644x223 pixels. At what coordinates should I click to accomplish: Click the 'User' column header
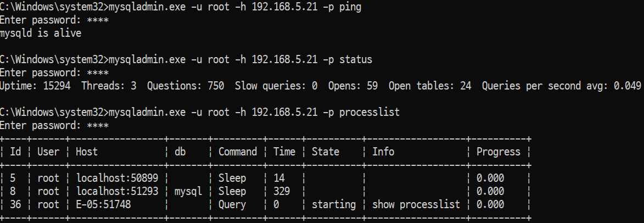point(48,152)
